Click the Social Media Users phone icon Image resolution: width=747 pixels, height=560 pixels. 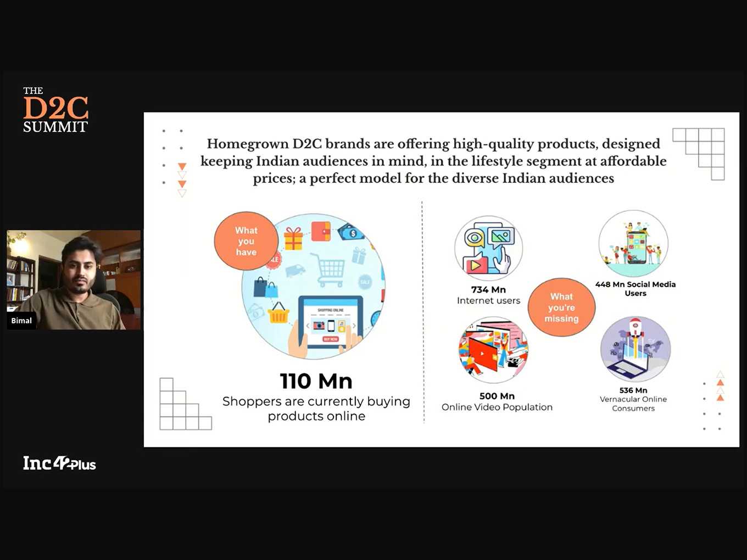pos(633,244)
